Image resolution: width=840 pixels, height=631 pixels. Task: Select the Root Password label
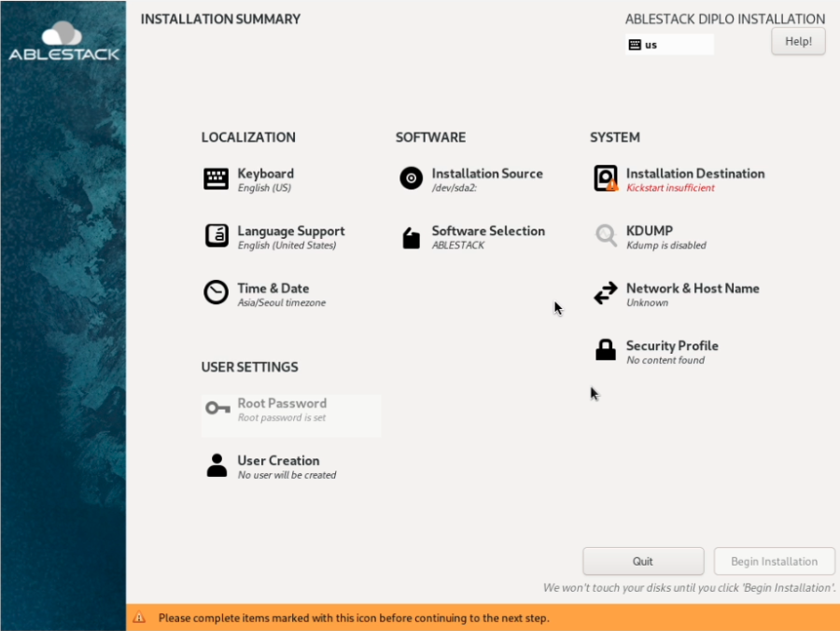282,403
